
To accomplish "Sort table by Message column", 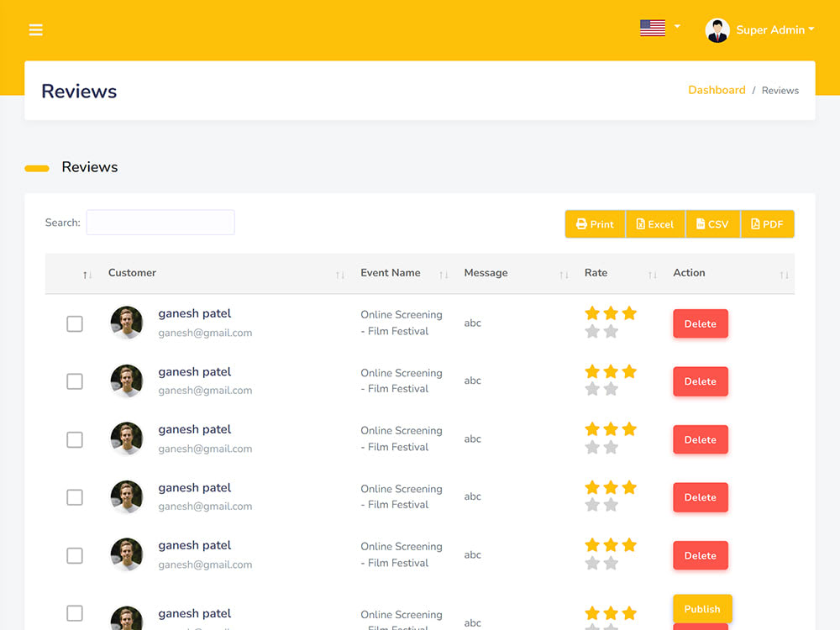I will tap(564, 275).
